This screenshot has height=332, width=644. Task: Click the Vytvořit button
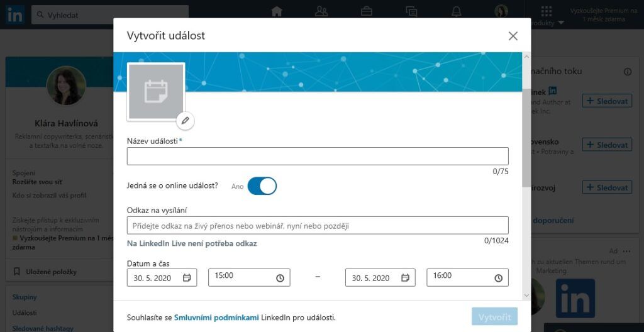pos(494,317)
